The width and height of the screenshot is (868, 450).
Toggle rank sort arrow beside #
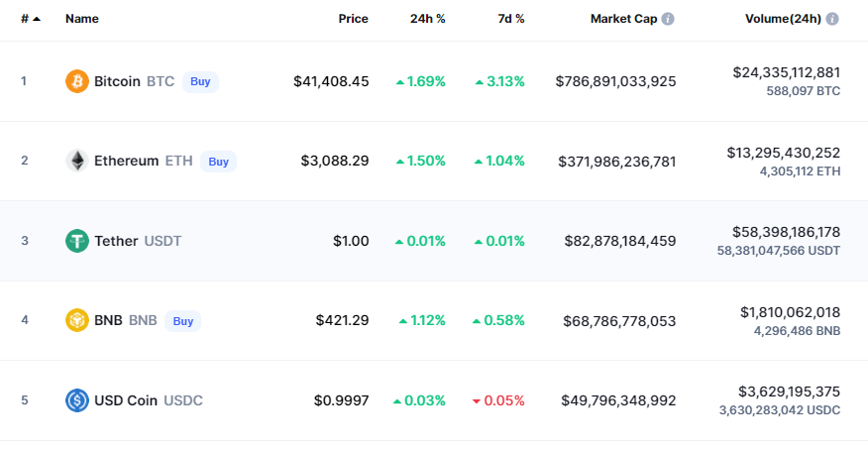click(37, 19)
